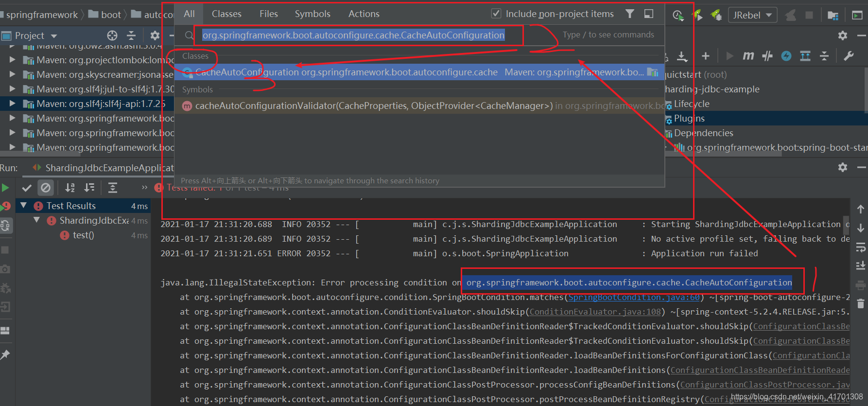Expand Maven: org.slf4j:jul-to-slf4j library node
The width and height of the screenshot is (868, 406).
coord(13,89)
